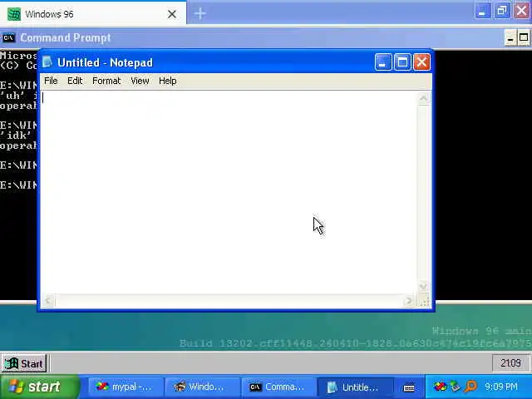
Task: Click the colorful mypal tray icon
Action: 440,387
